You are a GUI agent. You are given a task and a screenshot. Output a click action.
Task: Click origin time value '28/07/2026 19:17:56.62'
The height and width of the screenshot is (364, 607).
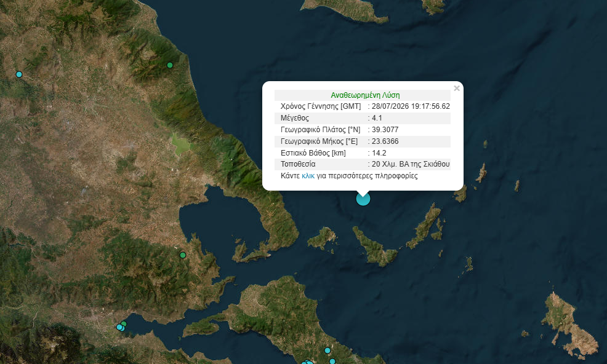click(x=411, y=106)
